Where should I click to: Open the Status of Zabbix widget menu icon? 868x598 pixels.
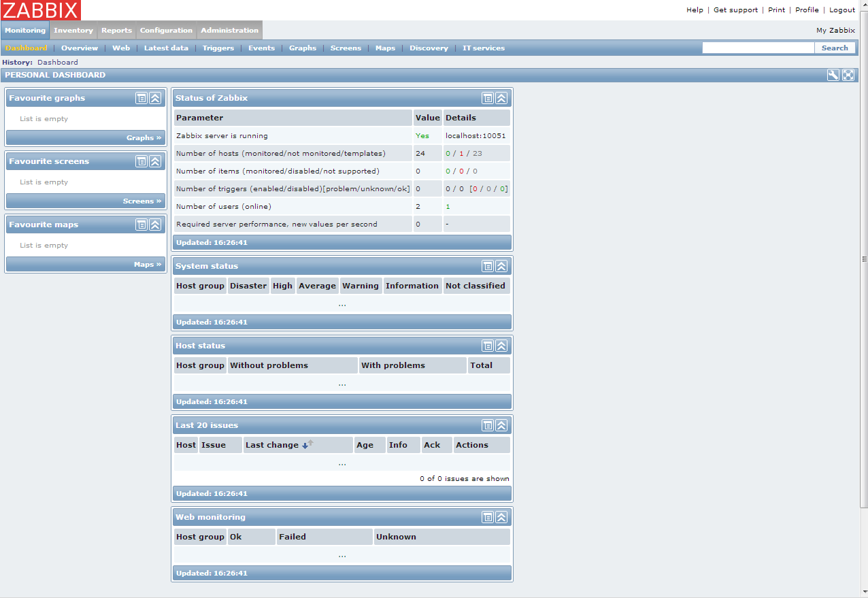click(x=488, y=98)
